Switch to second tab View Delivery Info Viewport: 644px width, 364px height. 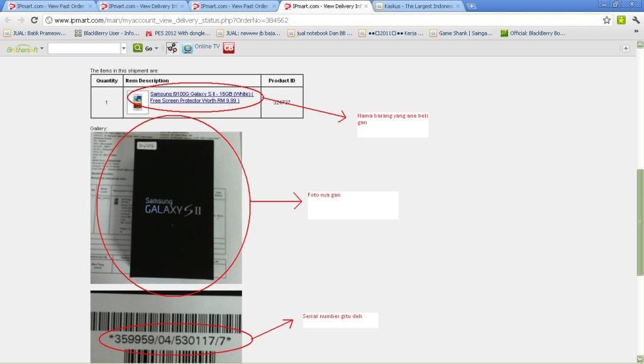point(142,6)
